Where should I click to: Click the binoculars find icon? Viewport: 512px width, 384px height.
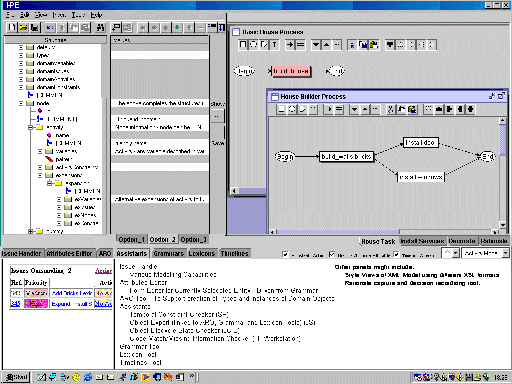tap(100, 27)
